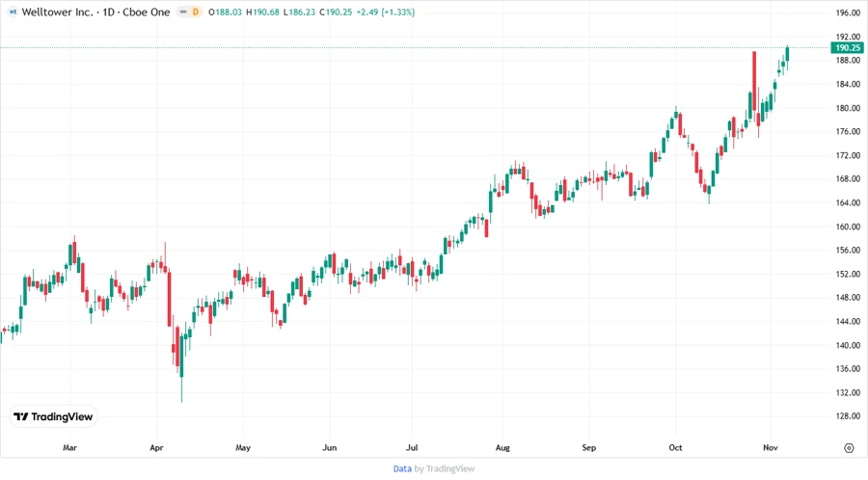Open the 'Data' link by TradingView
This screenshot has height=480, width=868.
tap(402, 468)
